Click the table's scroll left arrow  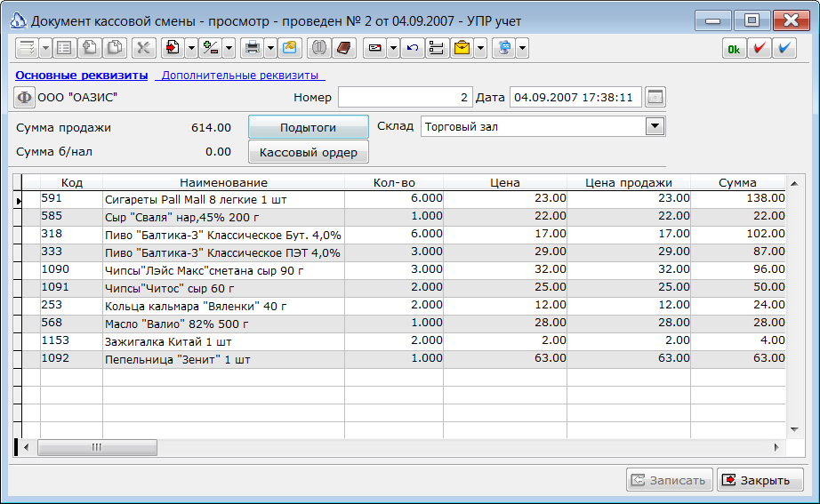pyautogui.click(x=27, y=447)
